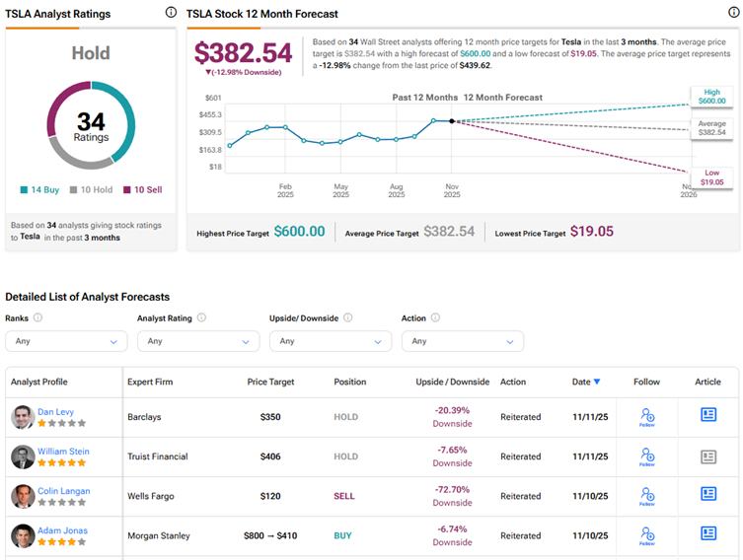The width and height of the screenshot is (743, 560).
Task: Open Dan Levy analyst profile link
Action: click(57, 410)
